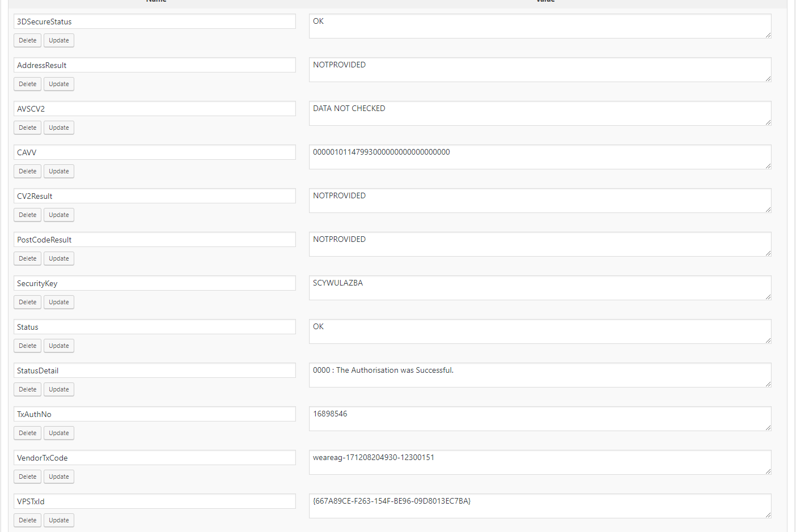Edit the TxAuthNo name field
Screen dimensions: 796x532
(155, 414)
